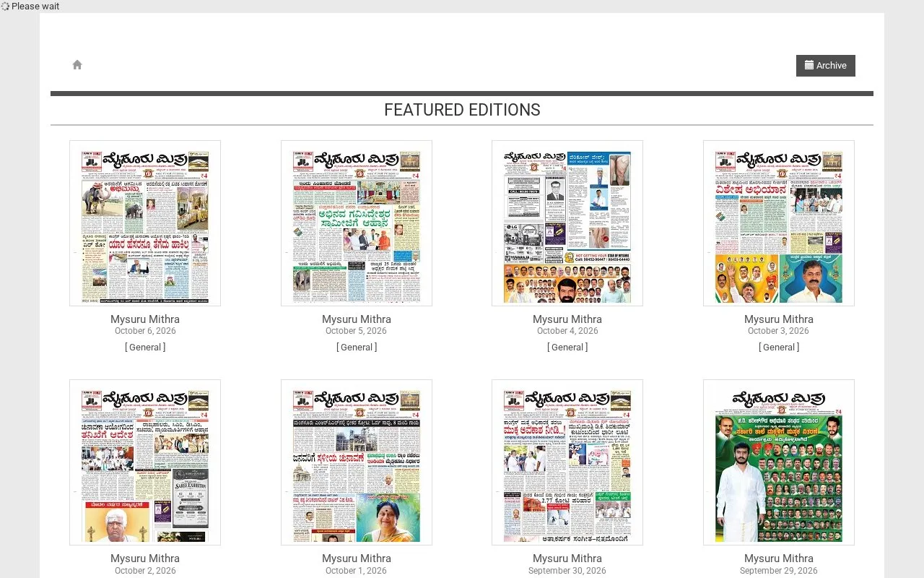924x578 pixels.
Task: Click Mysuru Mithra title above October 6, 2026
Action: pos(145,319)
